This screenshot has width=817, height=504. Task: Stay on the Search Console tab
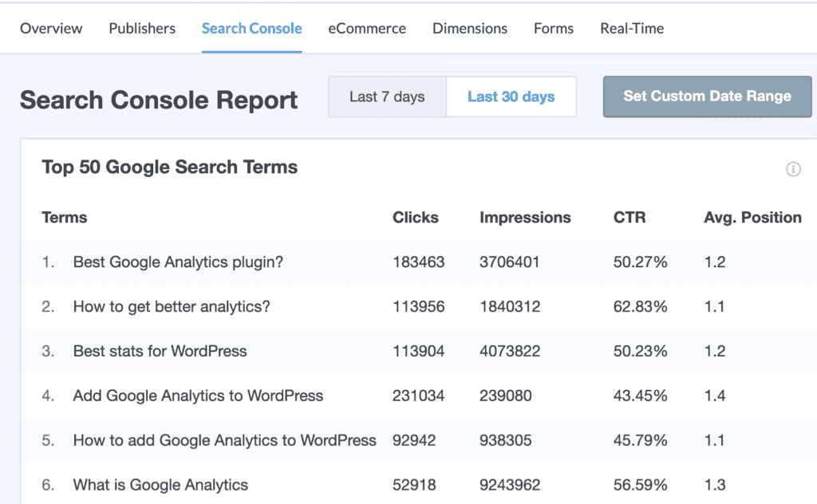pos(251,28)
